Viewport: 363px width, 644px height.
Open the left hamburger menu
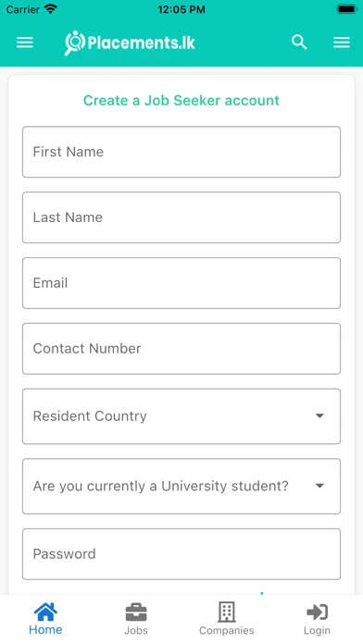pyautogui.click(x=25, y=43)
